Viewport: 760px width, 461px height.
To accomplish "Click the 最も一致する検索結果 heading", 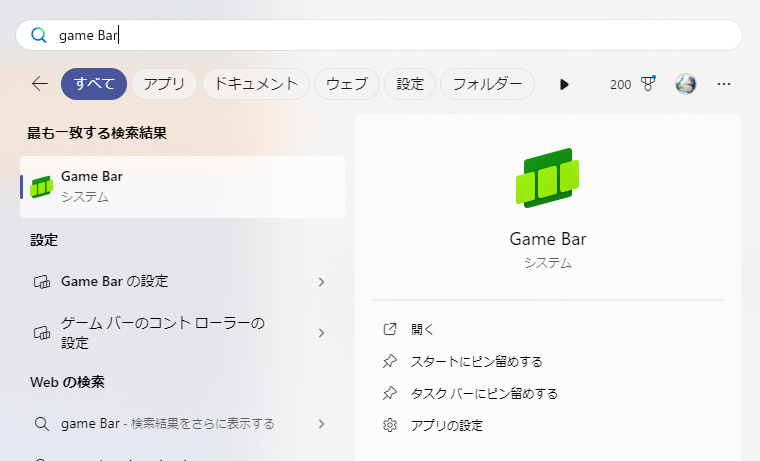I will pyautogui.click(x=97, y=133).
